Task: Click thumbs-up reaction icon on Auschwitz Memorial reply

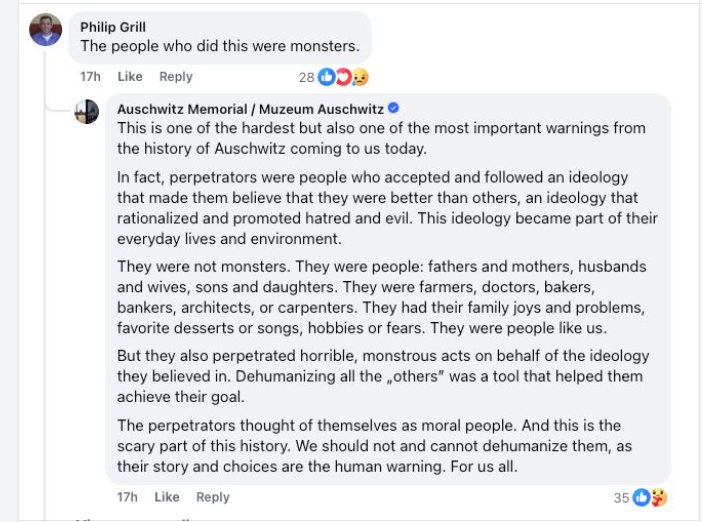Action: [641, 497]
